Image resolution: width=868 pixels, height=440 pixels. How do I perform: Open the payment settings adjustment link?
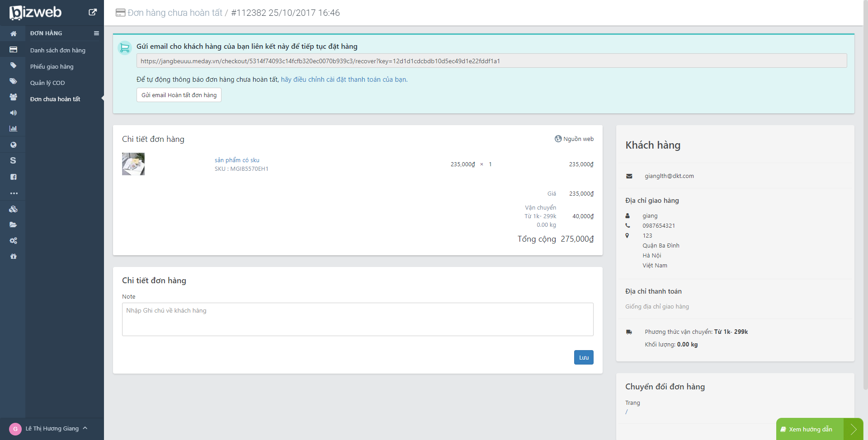click(x=344, y=80)
